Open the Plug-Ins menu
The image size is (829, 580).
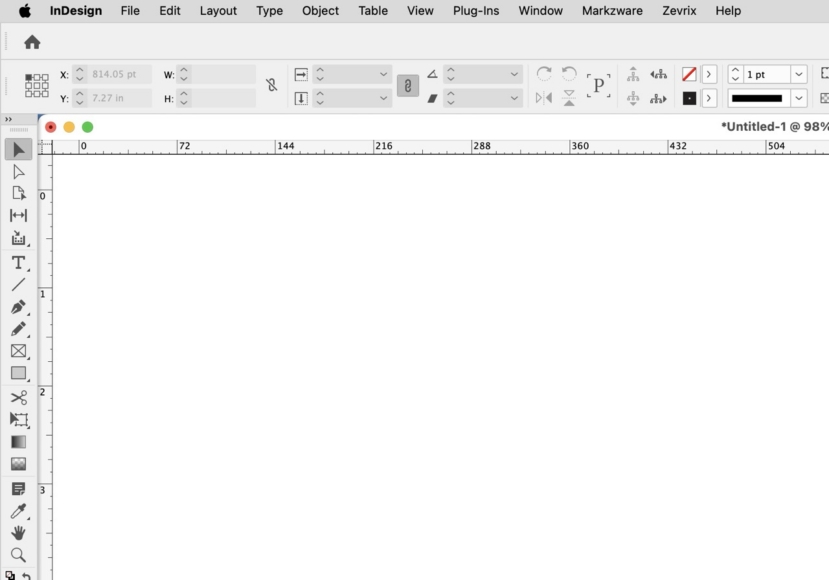click(476, 11)
